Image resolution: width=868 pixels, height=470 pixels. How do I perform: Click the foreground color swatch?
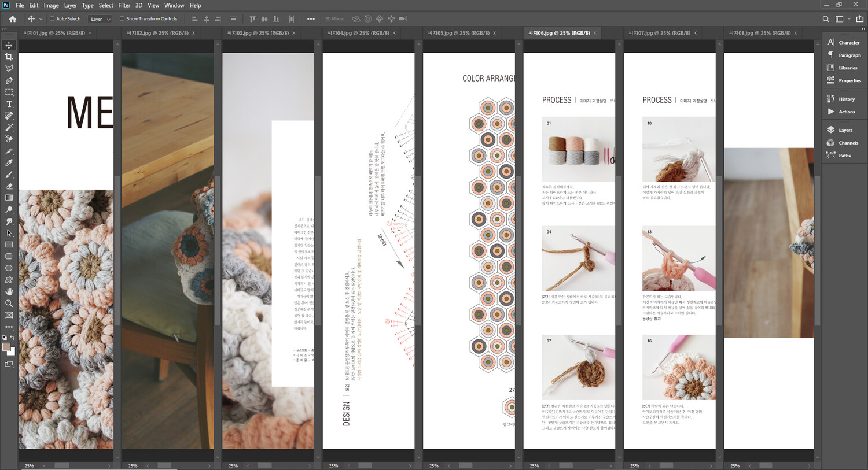point(6,347)
